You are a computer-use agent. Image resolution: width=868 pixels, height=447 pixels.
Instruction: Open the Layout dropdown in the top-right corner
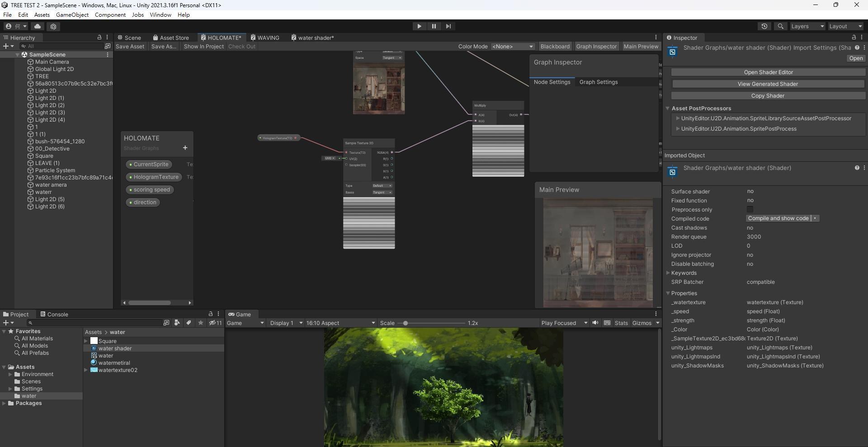point(845,26)
